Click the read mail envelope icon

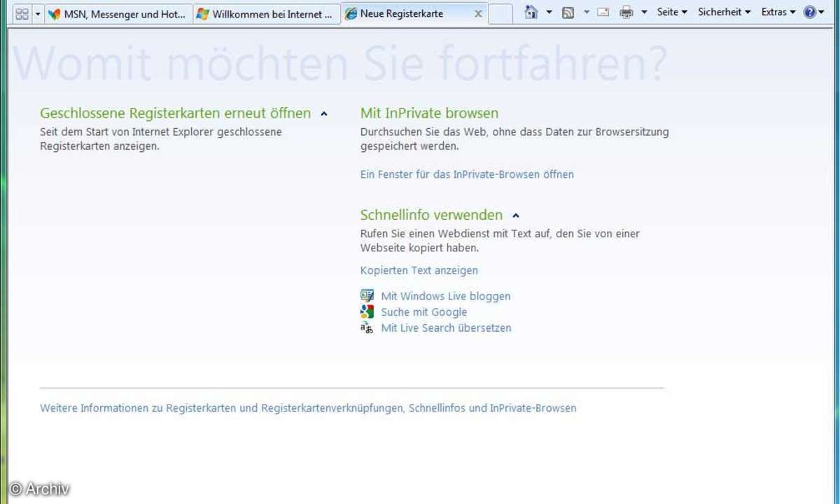(x=603, y=12)
